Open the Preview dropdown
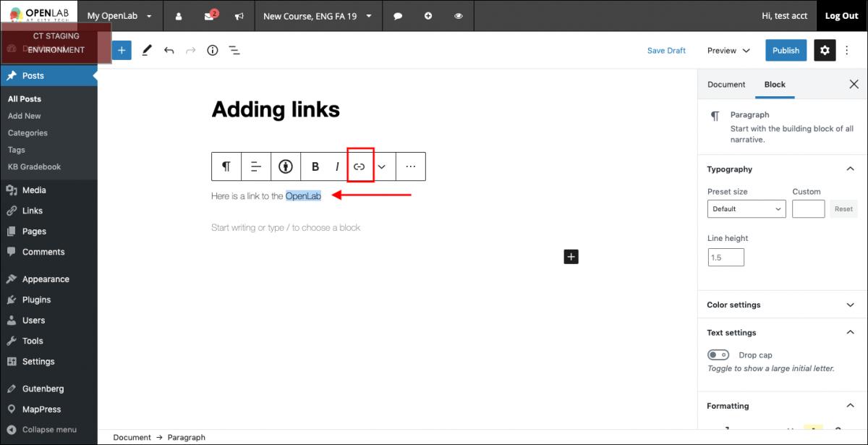The height and width of the screenshot is (445, 868). click(727, 50)
